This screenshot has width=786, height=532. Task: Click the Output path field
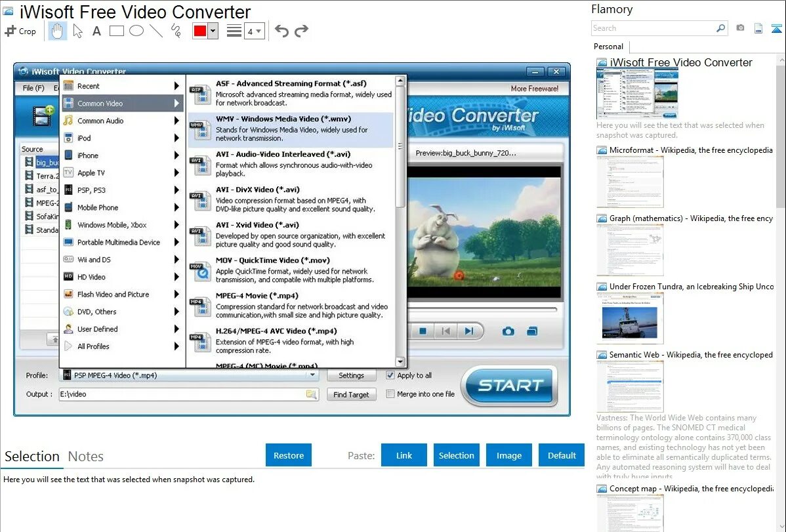tap(182, 394)
